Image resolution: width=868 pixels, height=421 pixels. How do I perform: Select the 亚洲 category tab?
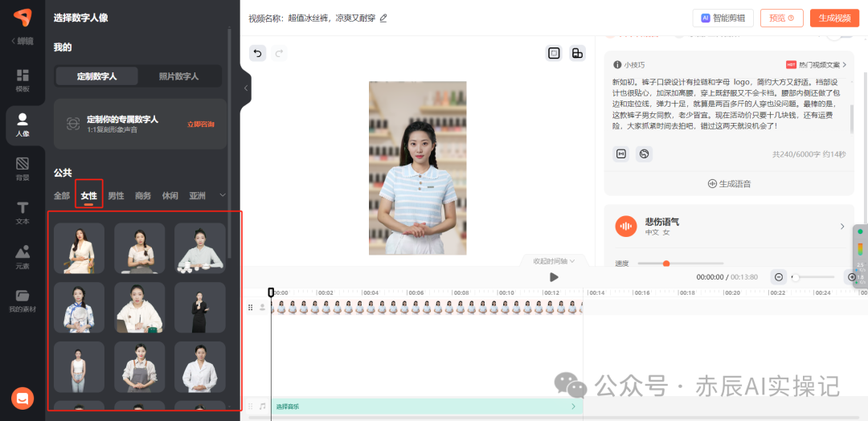coord(197,195)
